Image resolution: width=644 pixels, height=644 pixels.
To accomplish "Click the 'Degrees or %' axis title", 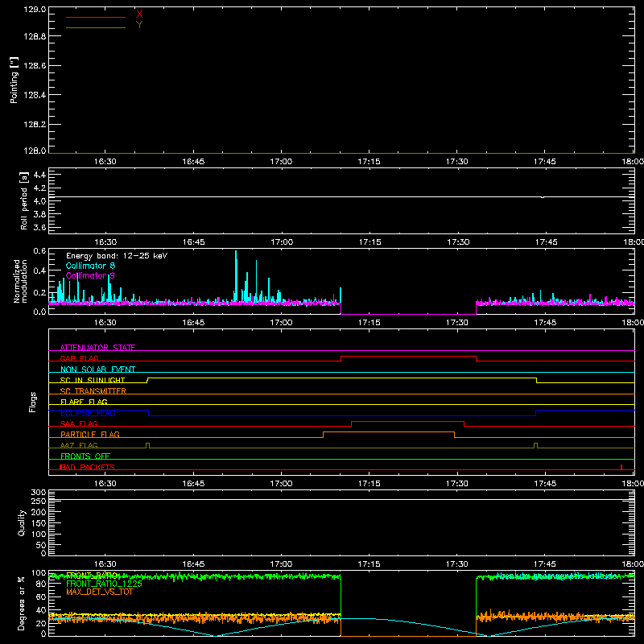I will point(22,603).
